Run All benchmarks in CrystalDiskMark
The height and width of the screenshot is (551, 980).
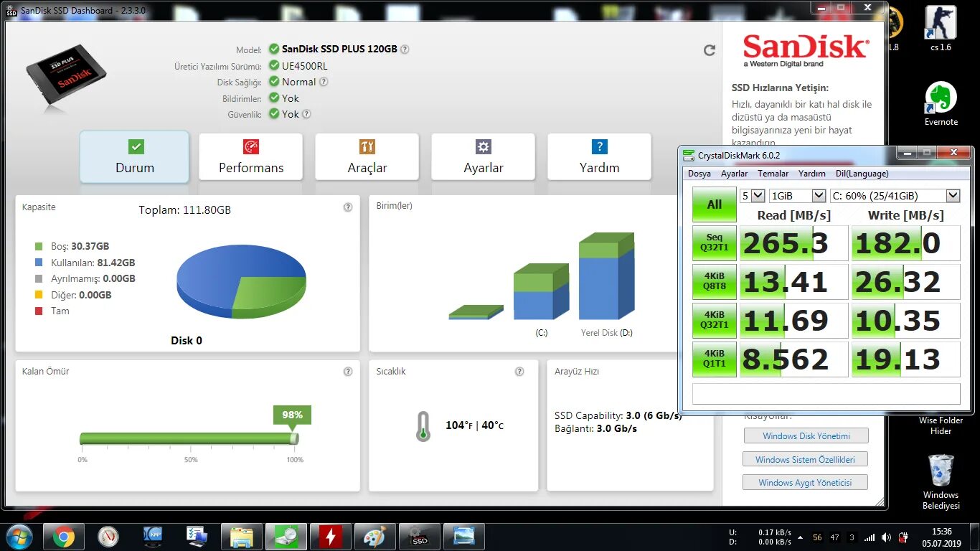715,204
